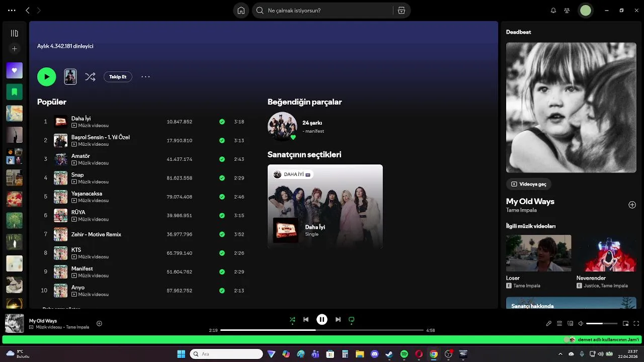Click the playback progress bar
Viewport: 644px width, 362px height.
pyautogui.click(x=322, y=330)
